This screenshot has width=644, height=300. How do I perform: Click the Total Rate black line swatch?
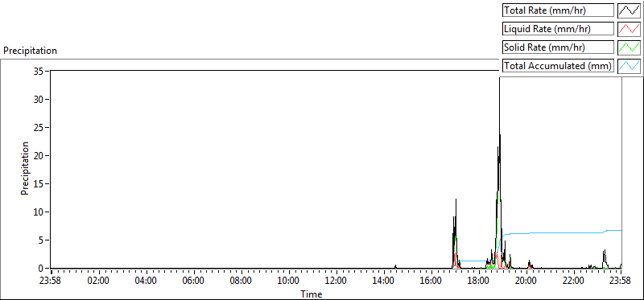pos(629,10)
